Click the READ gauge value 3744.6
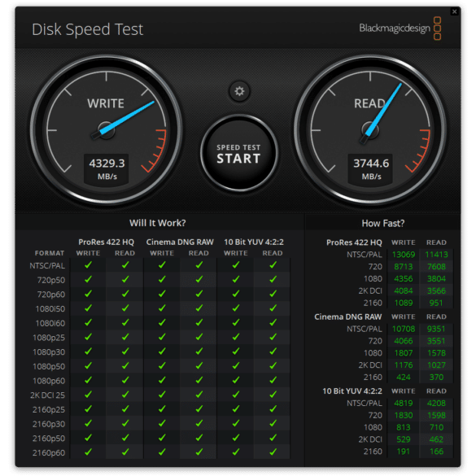This screenshot has width=476, height=476. pyautogui.click(x=371, y=164)
